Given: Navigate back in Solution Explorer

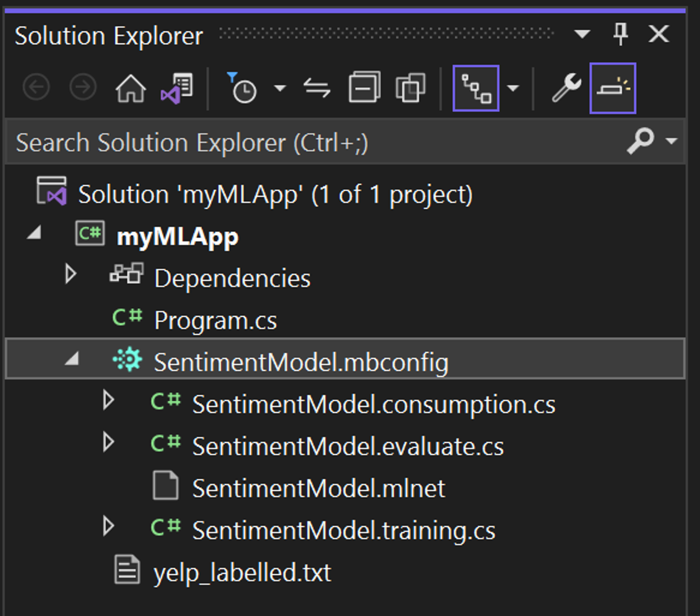Looking at the screenshot, I should point(35,87).
